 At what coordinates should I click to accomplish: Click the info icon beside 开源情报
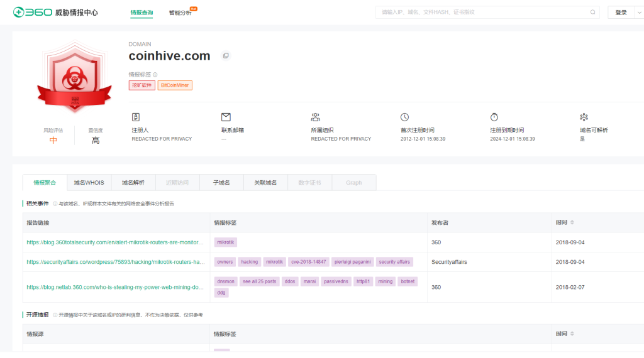(55, 315)
